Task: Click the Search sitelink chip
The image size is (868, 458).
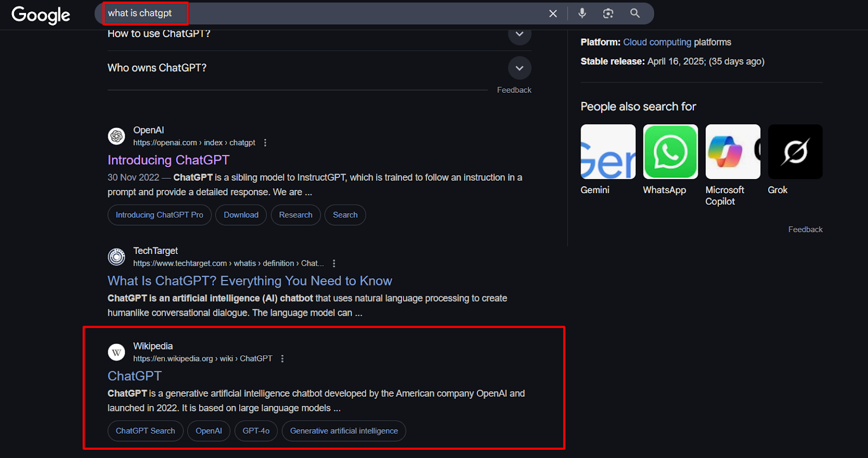Action: 345,215
